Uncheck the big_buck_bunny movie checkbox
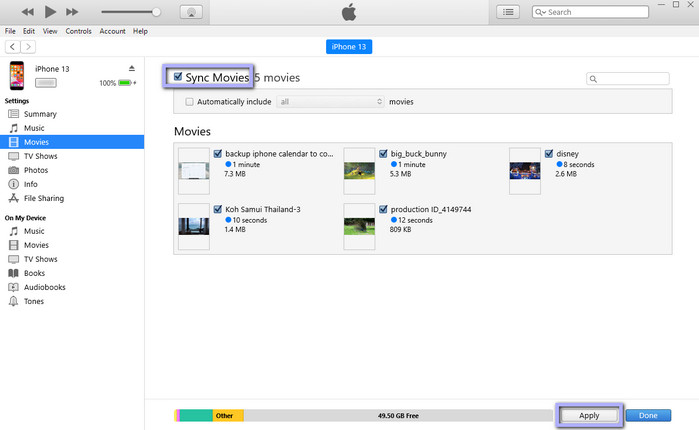This screenshot has height=430, width=699. click(x=383, y=154)
